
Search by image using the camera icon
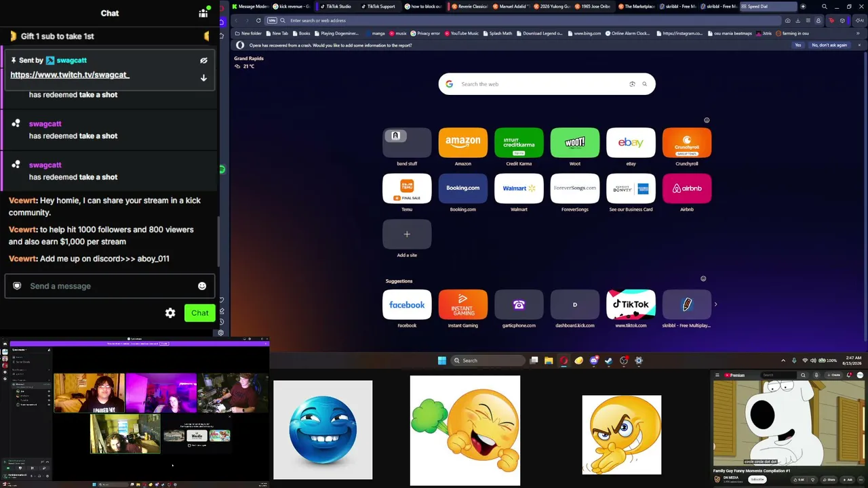[632, 84]
